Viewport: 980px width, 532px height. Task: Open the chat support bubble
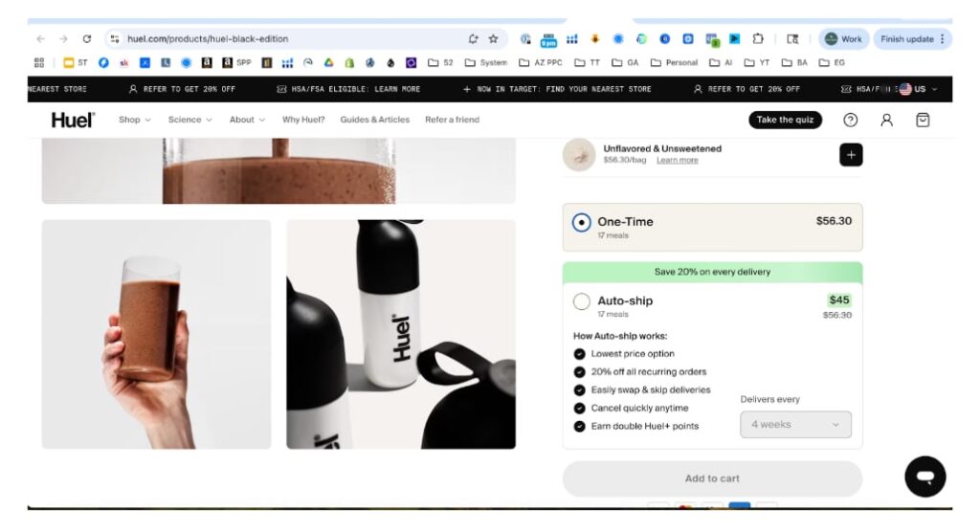924,476
